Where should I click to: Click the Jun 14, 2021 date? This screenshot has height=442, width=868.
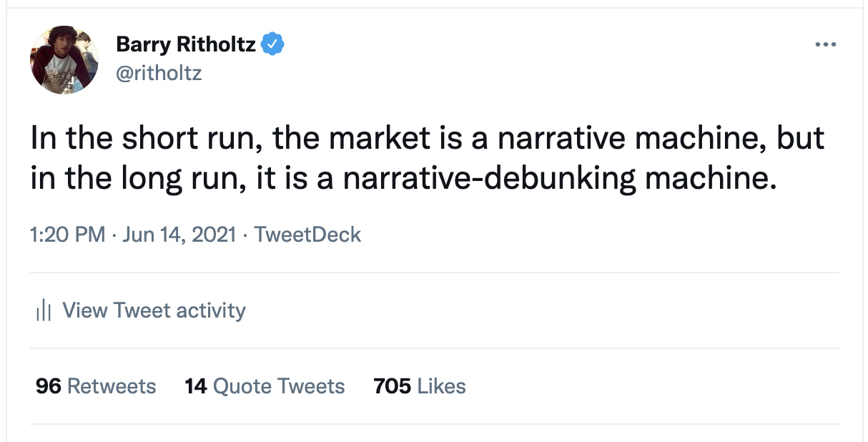179,234
